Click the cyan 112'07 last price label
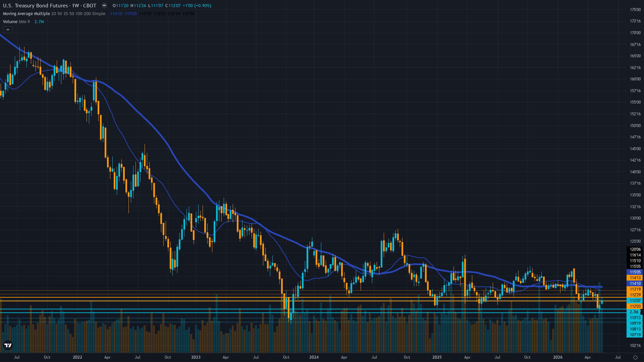The width and height of the screenshot is (644, 362). (635, 301)
